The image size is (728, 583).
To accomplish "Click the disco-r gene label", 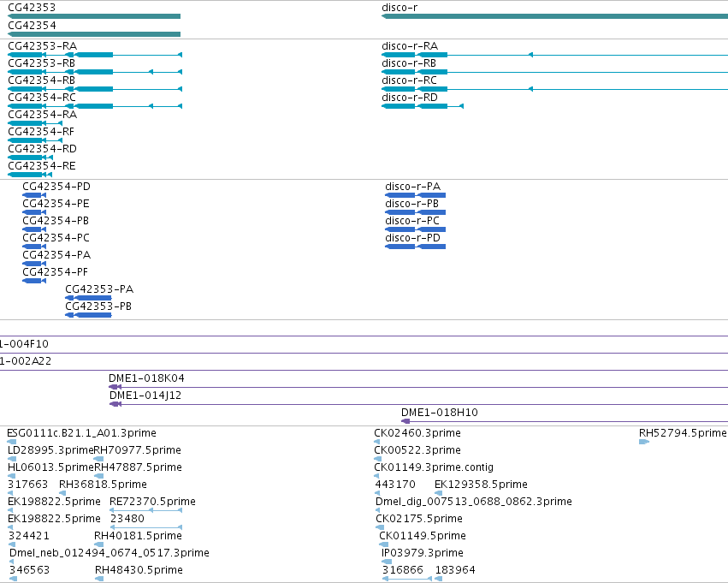I will click(x=400, y=8).
